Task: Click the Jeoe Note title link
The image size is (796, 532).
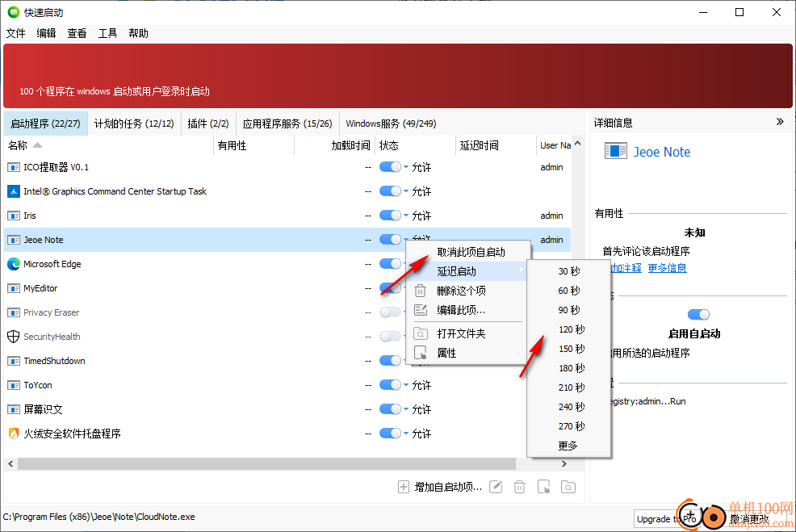Action: tap(662, 152)
